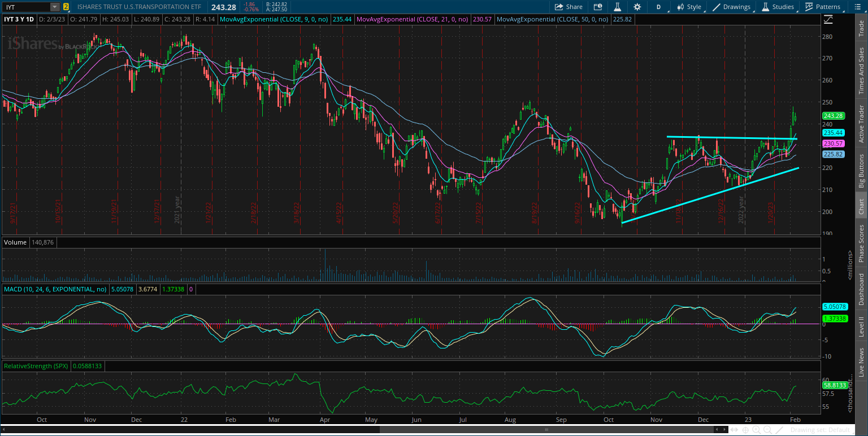Screen dimensions: 868x436
Task: Click the 235.44 EMA price bubble
Action: (x=834, y=133)
